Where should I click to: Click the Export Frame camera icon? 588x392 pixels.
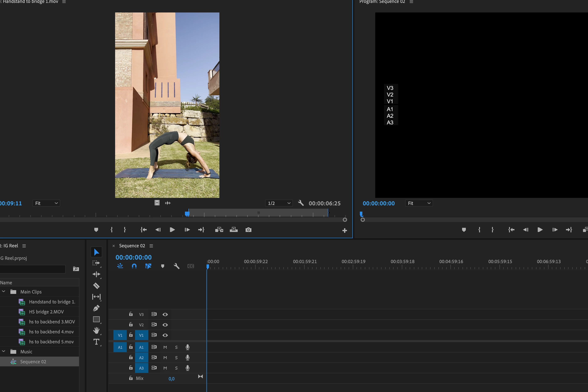click(x=248, y=230)
